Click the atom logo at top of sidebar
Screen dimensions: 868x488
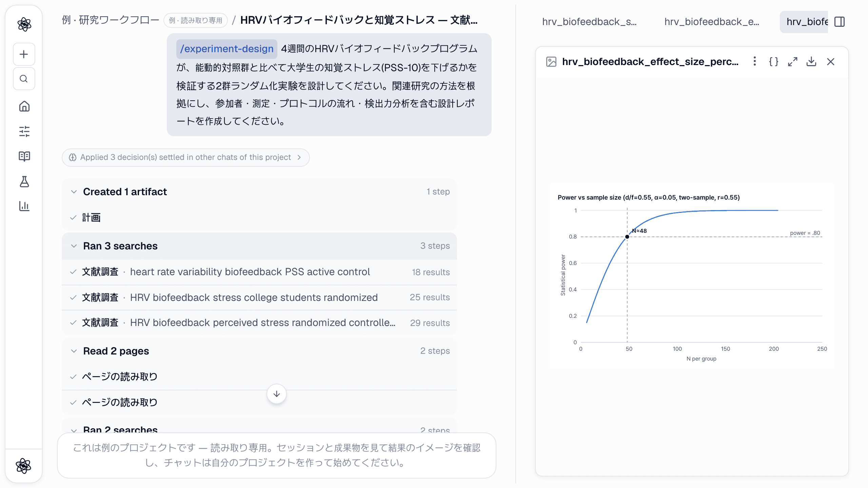pos(24,24)
